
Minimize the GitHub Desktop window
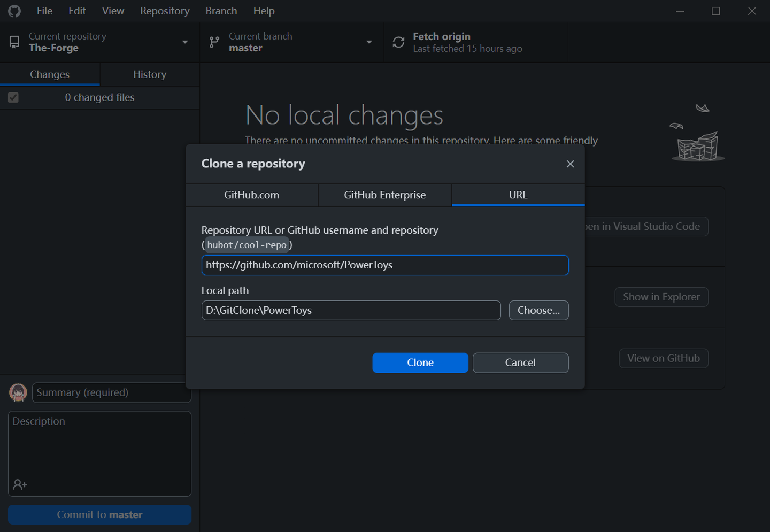680,11
